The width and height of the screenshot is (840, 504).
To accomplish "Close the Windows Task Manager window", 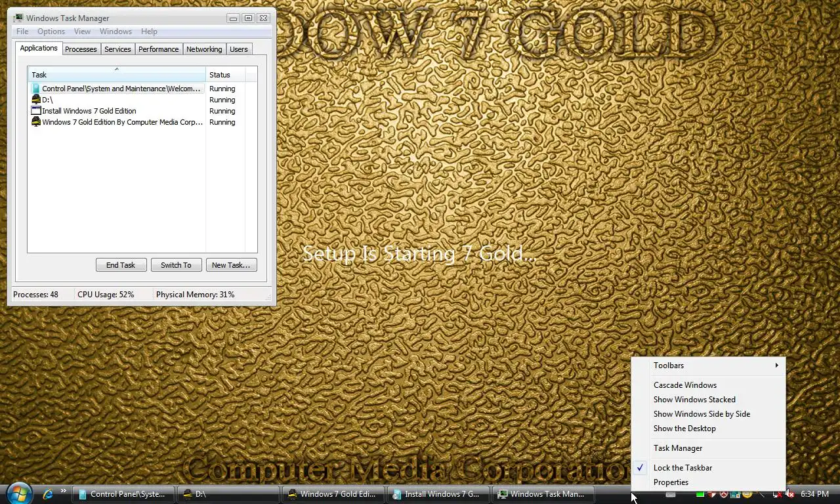I will tap(263, 18).
